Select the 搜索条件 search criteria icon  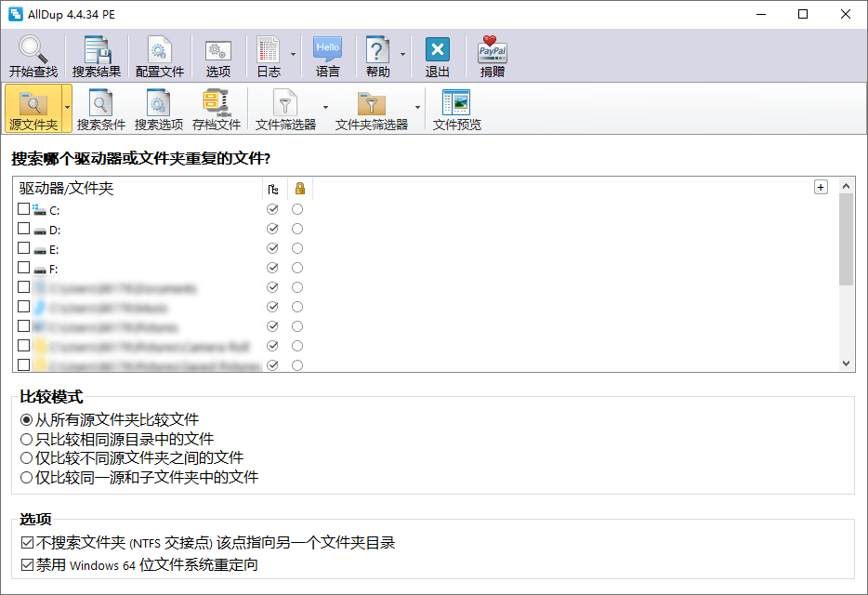(x=100, y=102)
